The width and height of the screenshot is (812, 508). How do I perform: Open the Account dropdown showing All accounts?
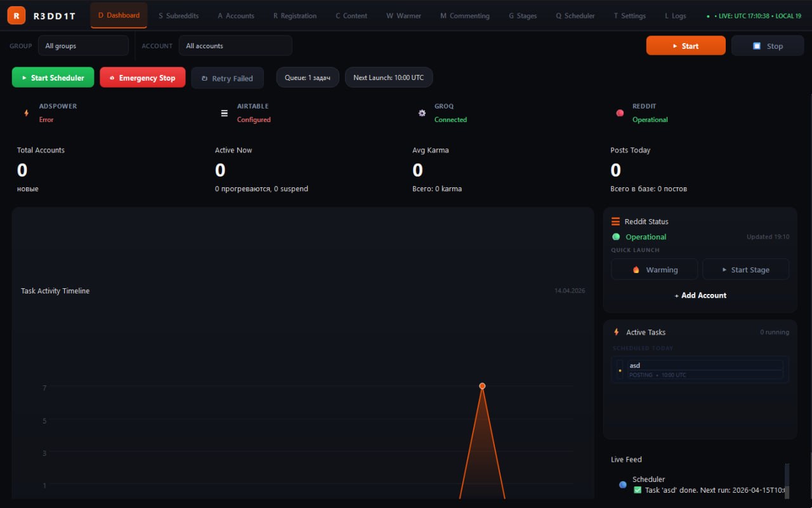235,46
